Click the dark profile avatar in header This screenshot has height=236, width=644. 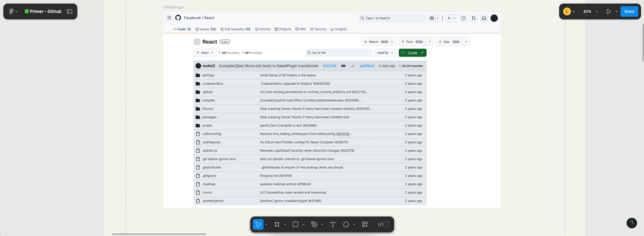point(494,18)
